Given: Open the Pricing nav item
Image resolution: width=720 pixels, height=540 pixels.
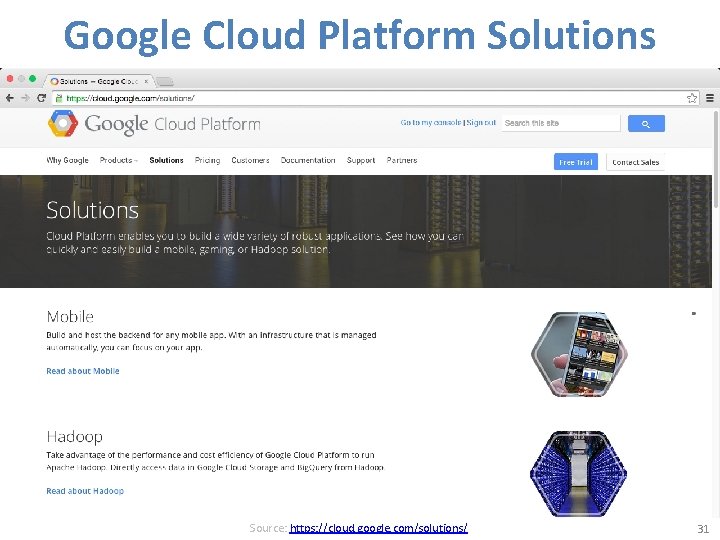Looking at the screenshot, I should [x=207, y=160].
